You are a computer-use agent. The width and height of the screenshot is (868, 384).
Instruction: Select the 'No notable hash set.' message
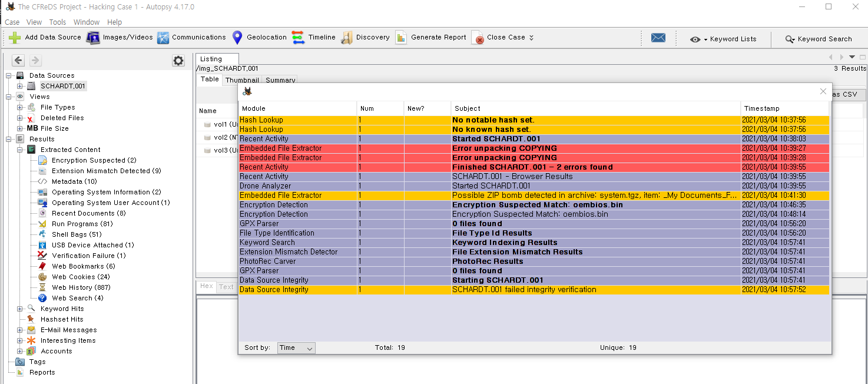click(534, 120)
